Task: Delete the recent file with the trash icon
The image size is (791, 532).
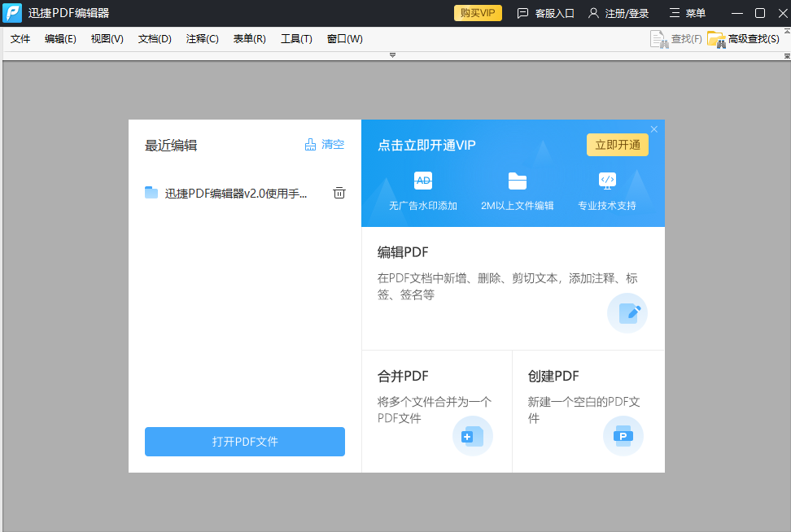Action: (339, 193)
